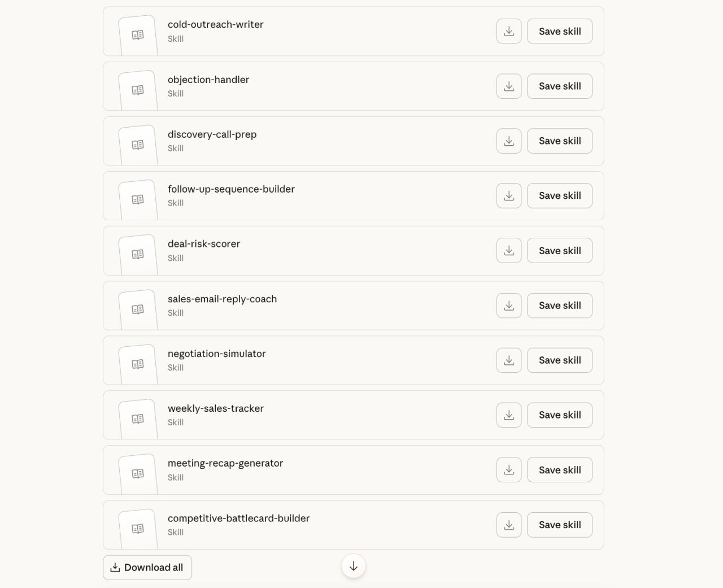Screen dimensions: 723x588
Task: Click the download icon for discovery-call-prep
Action: (x=508, y=141)
